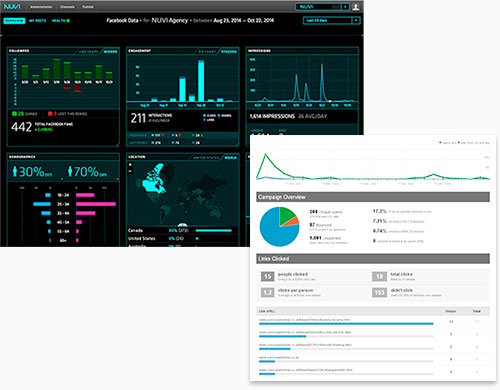
Task: Click the Canada row progress bar
Action: [x=213, y=230]
